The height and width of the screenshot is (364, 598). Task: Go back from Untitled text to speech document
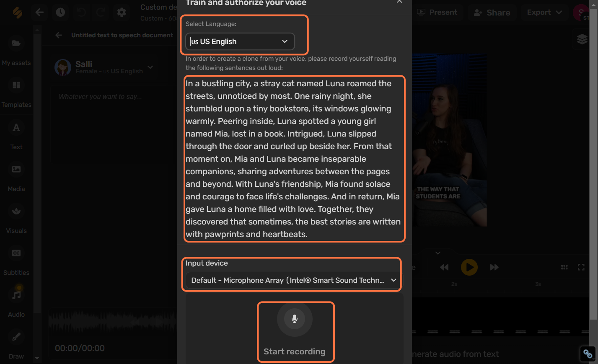point(59,35)
